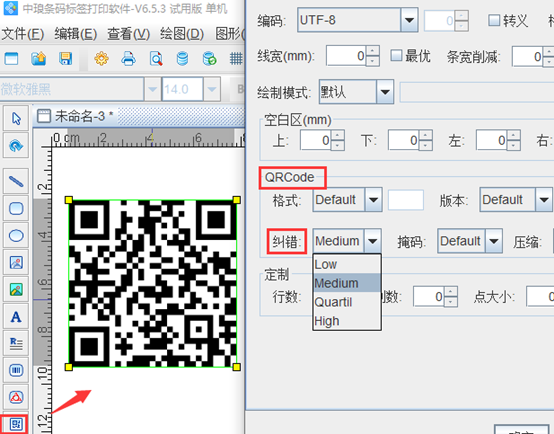Screen dimensions: 554x434
Task: Open document settings via the gear icon
Action: pos(101,58)
